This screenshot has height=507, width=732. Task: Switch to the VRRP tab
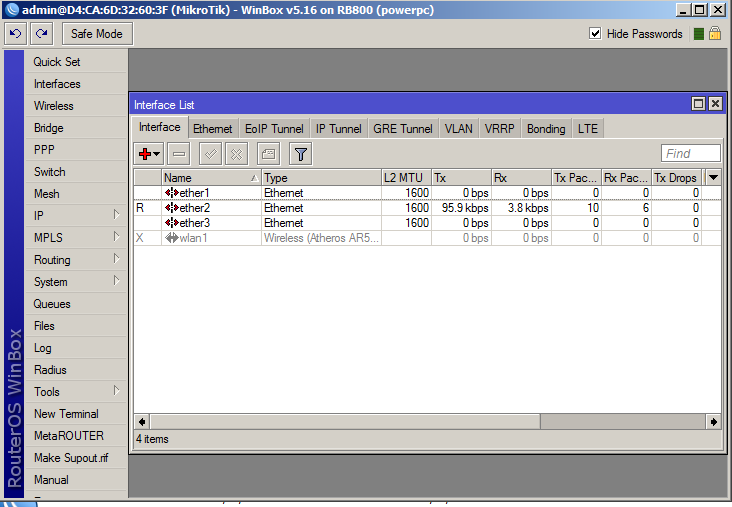[500, 129]
